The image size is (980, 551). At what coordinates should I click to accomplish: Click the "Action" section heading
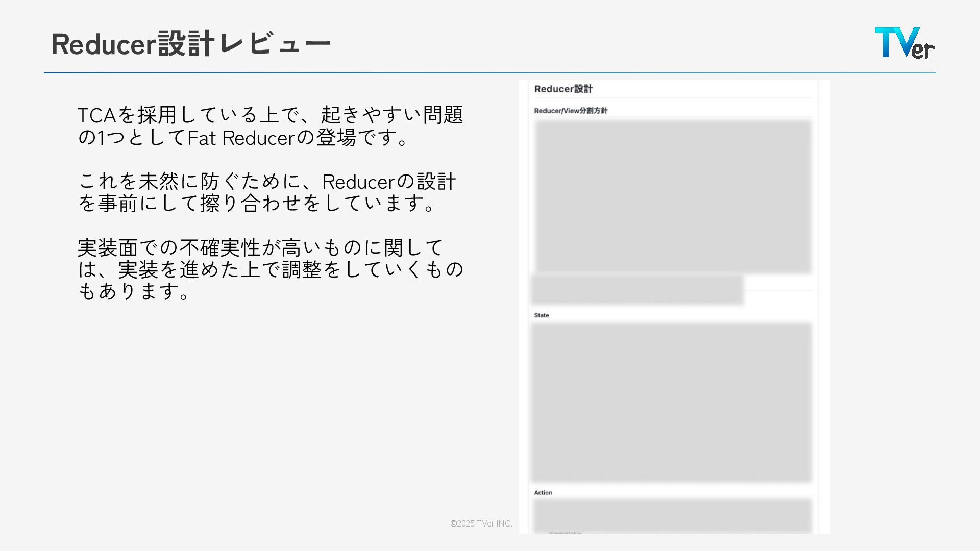[x=543, y=493]
